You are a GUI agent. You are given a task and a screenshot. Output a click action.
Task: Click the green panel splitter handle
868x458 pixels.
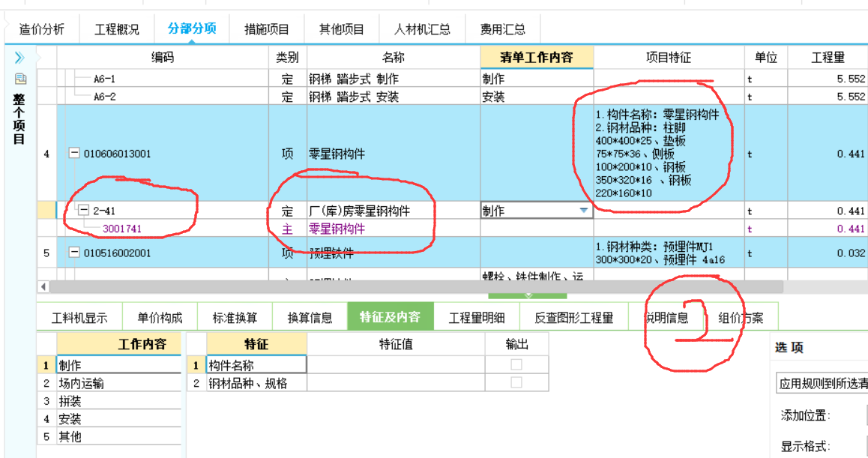point(527,296)
